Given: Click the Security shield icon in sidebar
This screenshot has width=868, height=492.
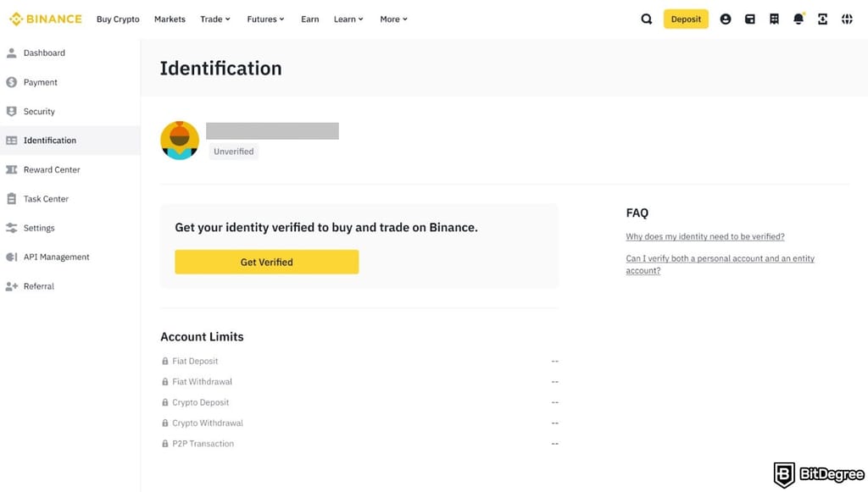Looking at the screenshot, I should pos(12,111).
